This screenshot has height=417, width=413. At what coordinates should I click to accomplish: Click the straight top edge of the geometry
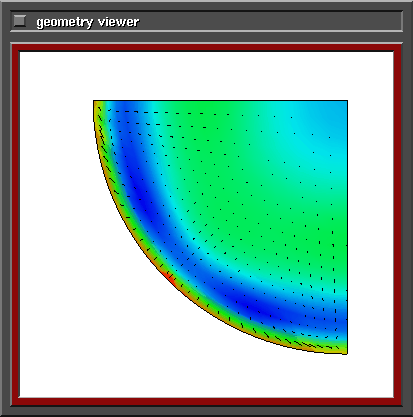[220, 100]
